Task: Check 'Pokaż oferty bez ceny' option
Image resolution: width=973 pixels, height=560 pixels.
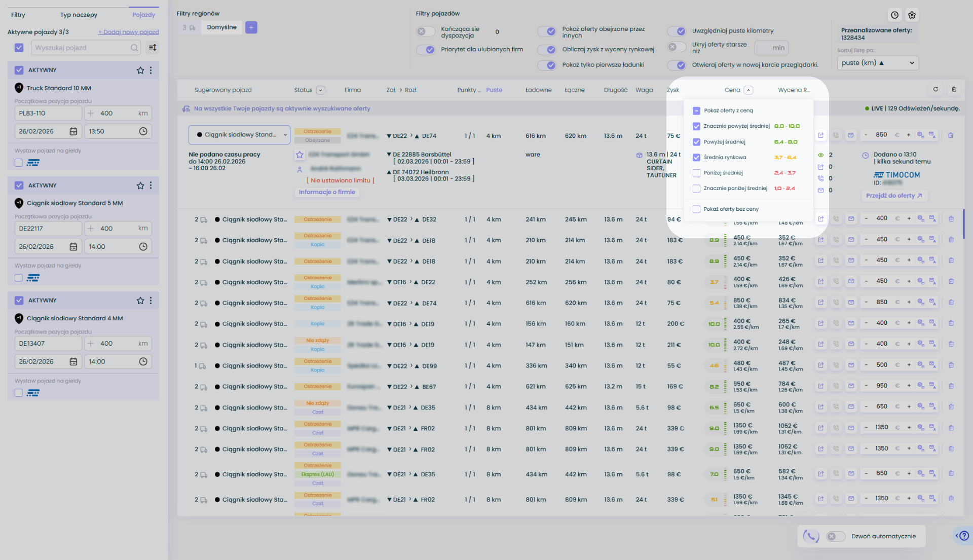Action: click(x=696, y=209)
